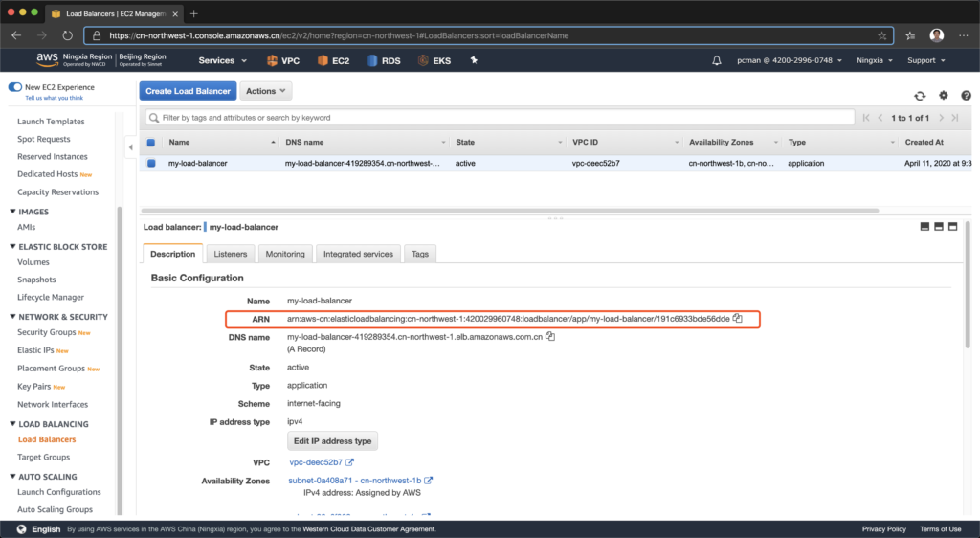Copy the ARN using the copy icon

(737, 319)
